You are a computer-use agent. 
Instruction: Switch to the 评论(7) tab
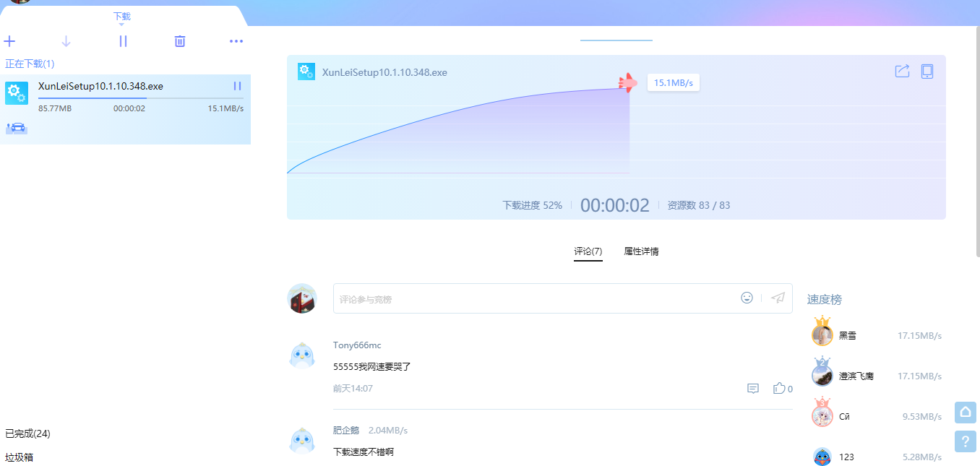pyautogui.click(x=588, y=251)
